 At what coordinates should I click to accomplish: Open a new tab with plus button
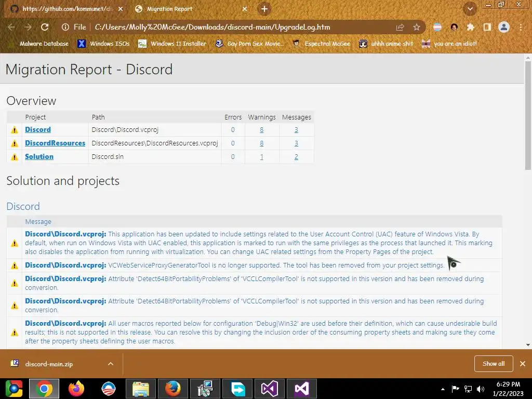coord(264,9)
